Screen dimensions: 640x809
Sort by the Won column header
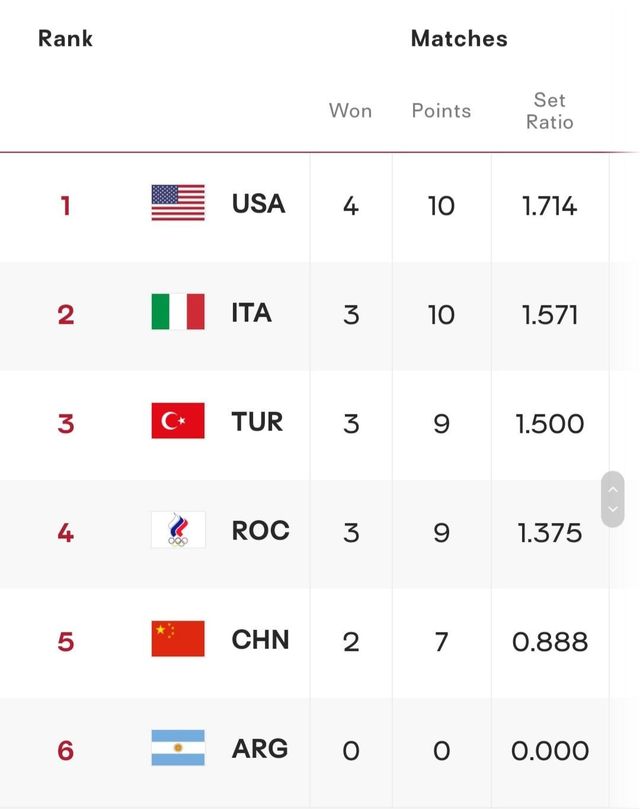click(x=350, y=111)
